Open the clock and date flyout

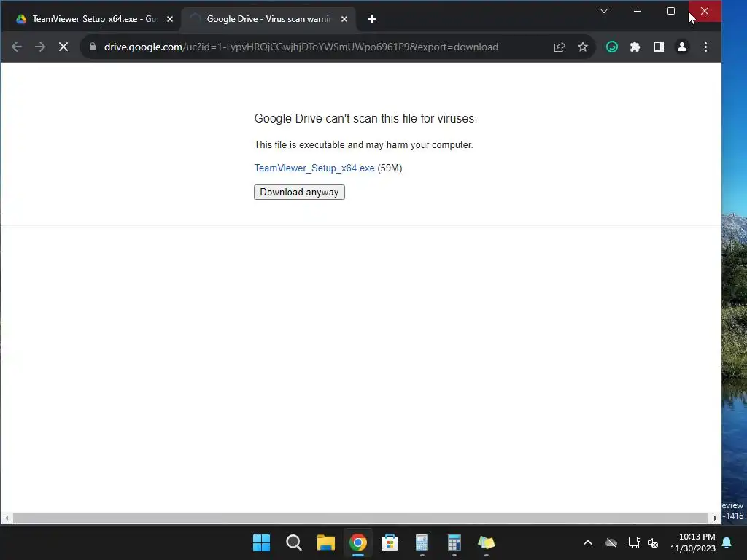693,542
